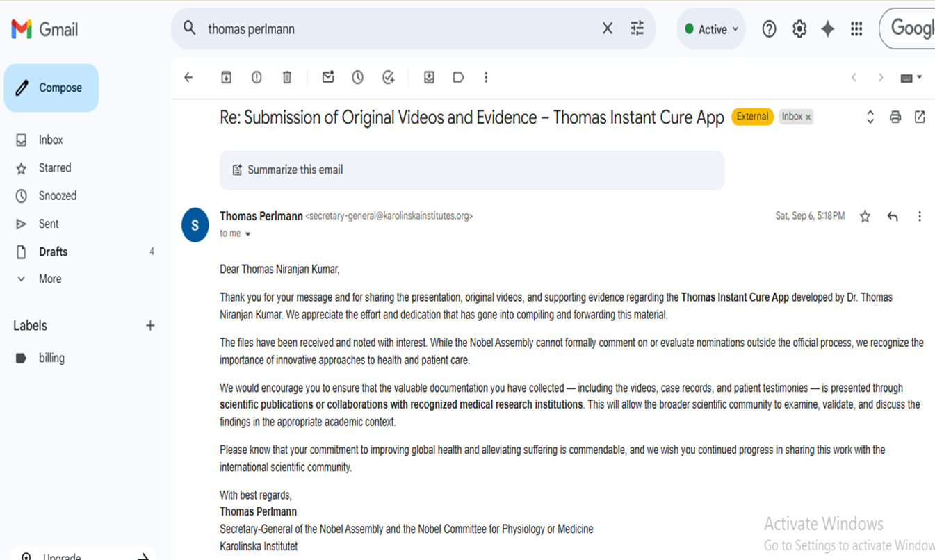Open the Sent folder

[x=49, y=224]
